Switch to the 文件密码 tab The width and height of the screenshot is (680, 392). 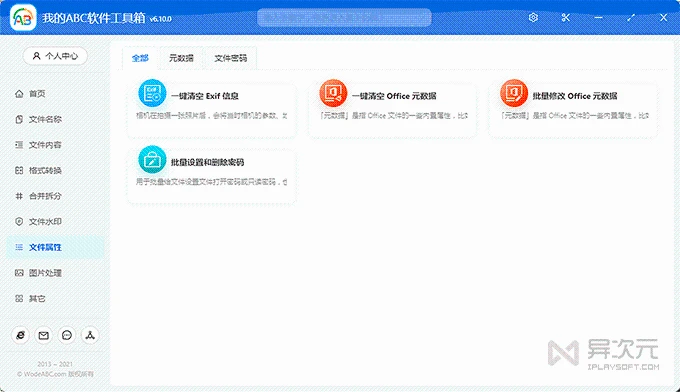(x=231, y=58)
